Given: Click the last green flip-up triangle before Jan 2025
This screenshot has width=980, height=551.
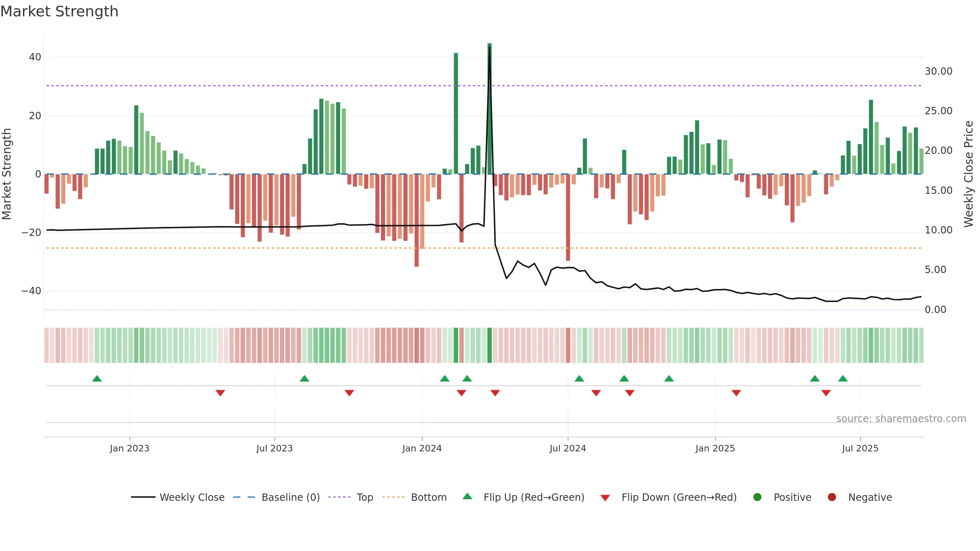Looking at the screenshot, I should (x=669, y=378).
